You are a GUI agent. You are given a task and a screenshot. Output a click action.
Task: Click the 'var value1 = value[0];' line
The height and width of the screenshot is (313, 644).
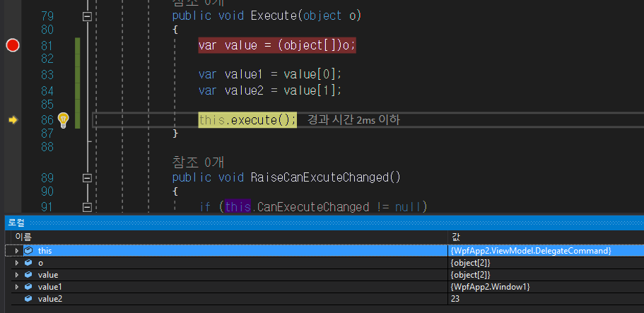click(x=270, y=75)
